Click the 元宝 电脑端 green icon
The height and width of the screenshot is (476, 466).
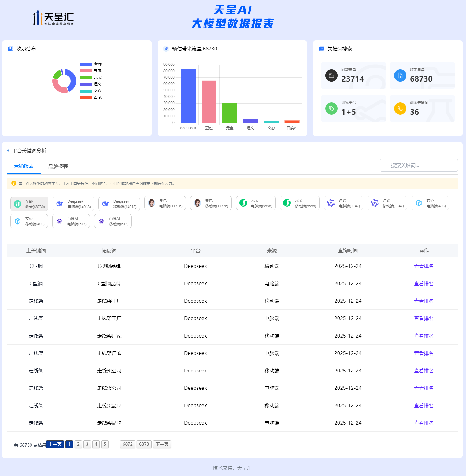pos(243,203)
